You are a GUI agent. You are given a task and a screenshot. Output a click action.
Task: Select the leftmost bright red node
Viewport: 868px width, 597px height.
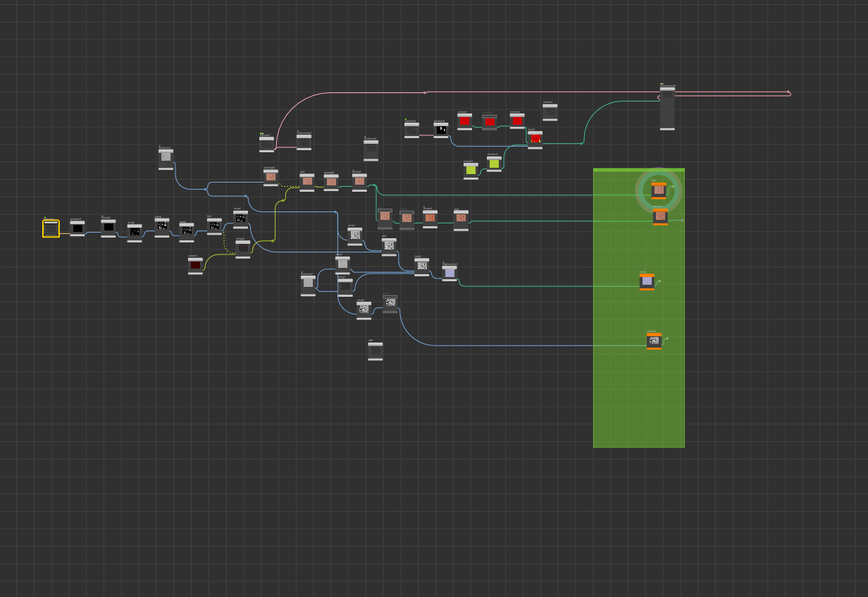point(464,121)
